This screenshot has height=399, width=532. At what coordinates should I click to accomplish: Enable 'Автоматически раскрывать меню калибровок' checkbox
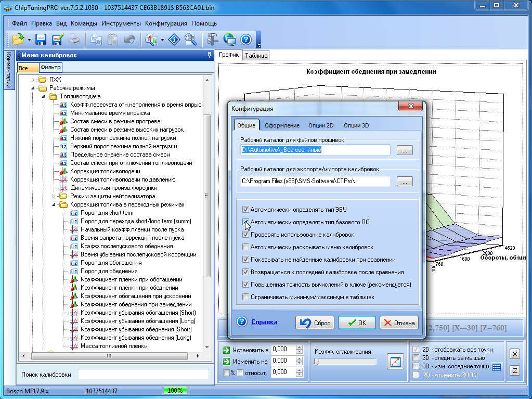click(245, 247)
